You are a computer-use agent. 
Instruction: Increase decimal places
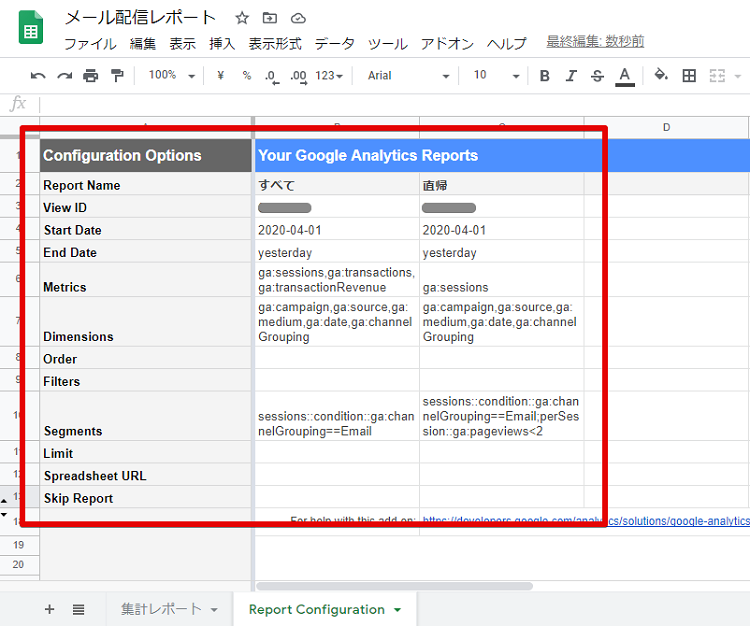coord(299,77)
